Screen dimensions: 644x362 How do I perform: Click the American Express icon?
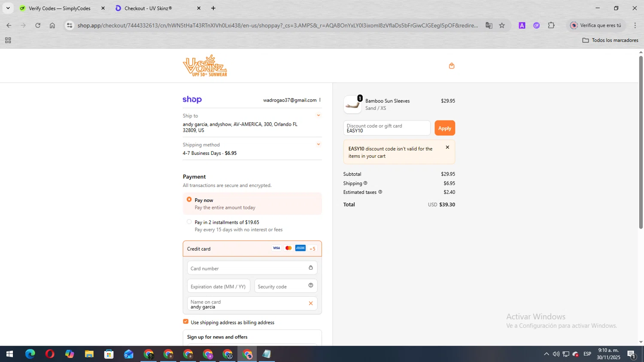[301, 248]
